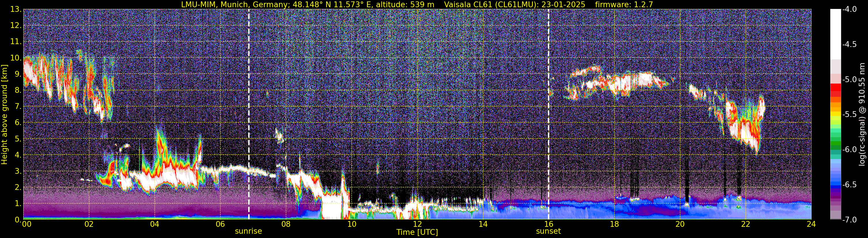Click the height axis tick label '13.'
The width and height of the screenshot is (868, 238).
[x=16, y=10]
